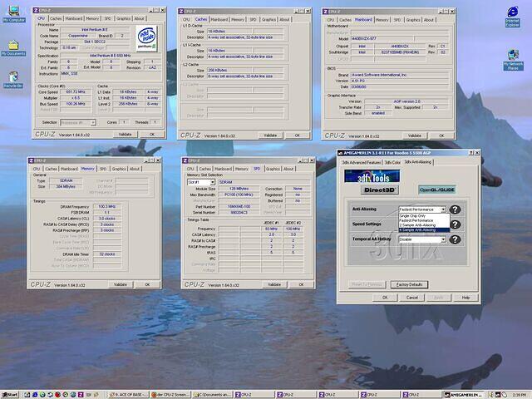532x399 pixels.
Task: Open the Windows Start menu
Action: (11, 393)
